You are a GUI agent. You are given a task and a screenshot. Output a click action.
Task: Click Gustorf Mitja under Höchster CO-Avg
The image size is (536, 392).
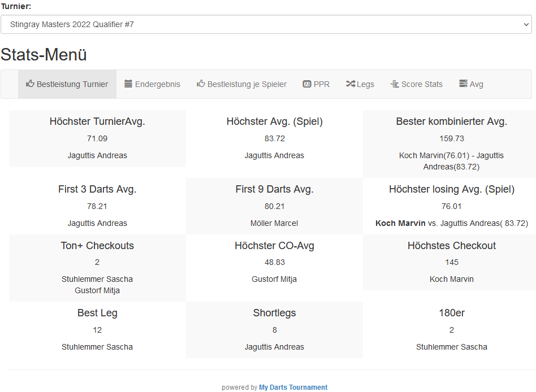274,279
